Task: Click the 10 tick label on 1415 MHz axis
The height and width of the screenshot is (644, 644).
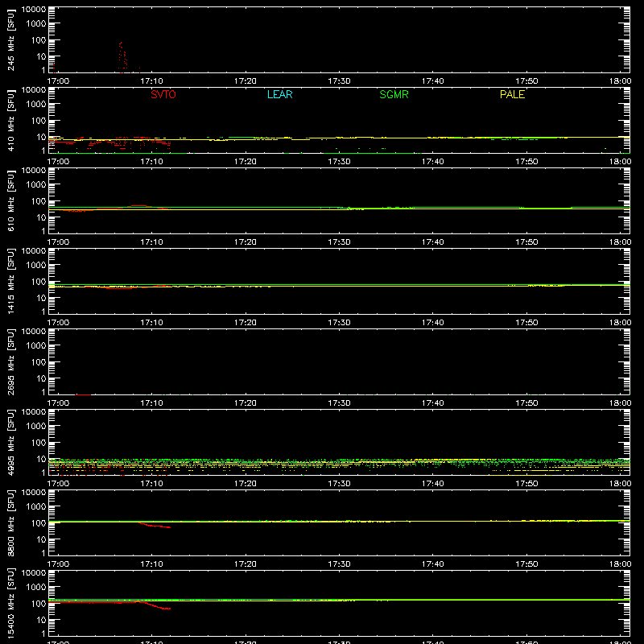Action: (41, 298)
